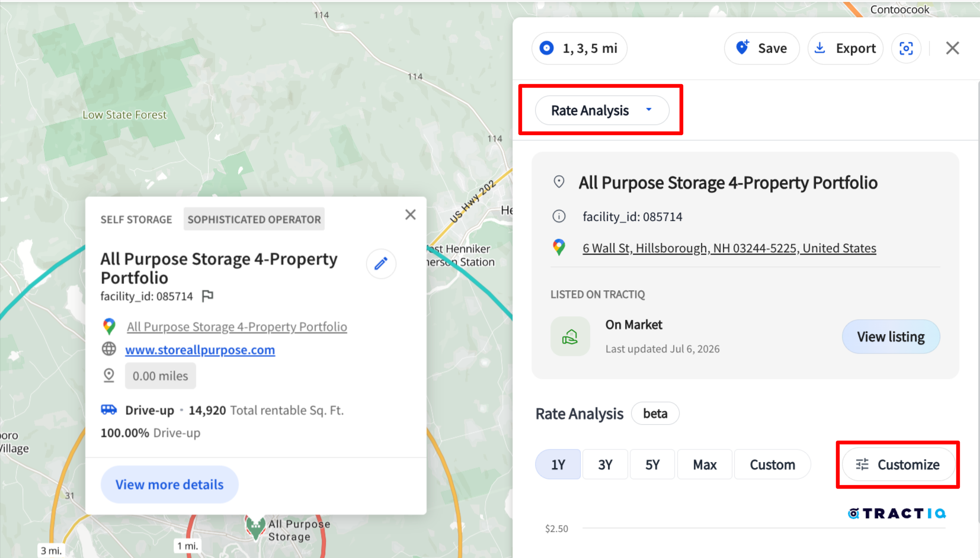Click the All Purpose Storage map marker
Image resolution: width=980 pixels, height=558 pixels.
point(255,528)
